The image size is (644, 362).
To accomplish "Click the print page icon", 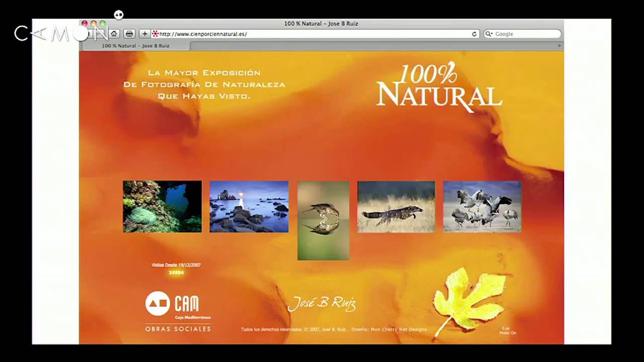I will (x=129, y=34).
